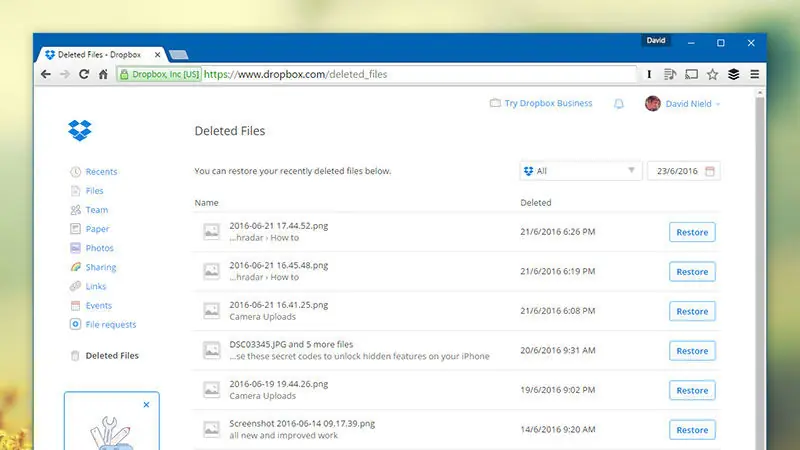Viewport: 800px width, 450px height.
Task: Click image thumbnail for 2016-06-21 17.44.52.png
Action: click(x=211, y=231)
